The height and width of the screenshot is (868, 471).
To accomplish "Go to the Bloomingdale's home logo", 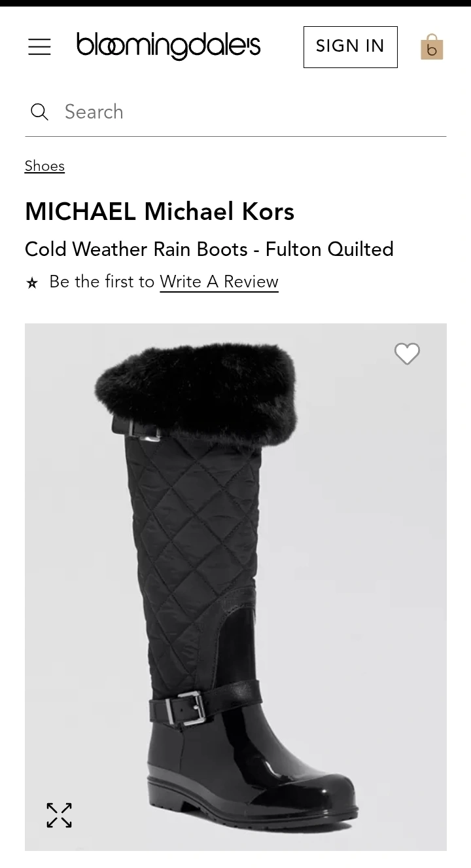I will 168,46.
